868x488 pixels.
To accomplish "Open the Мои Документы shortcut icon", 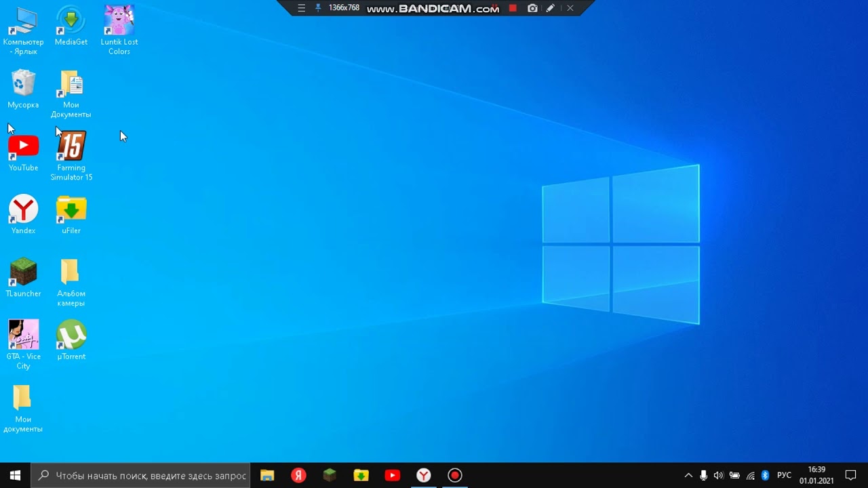I will click(71, 94).
